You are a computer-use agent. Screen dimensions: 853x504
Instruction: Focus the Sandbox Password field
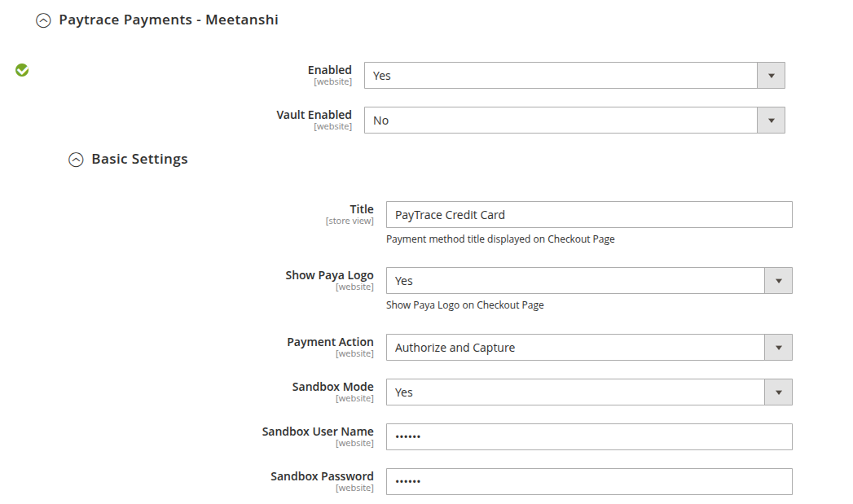click(x=589, y=482)
